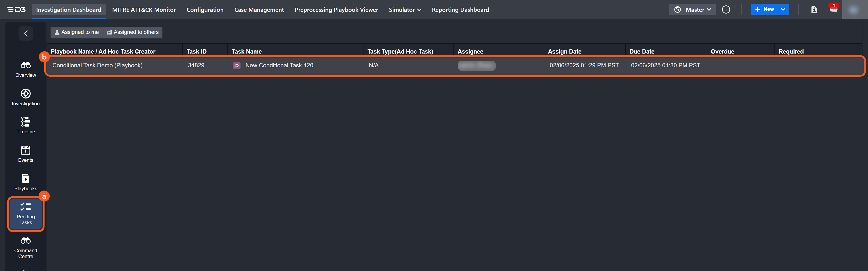The width and height of the screenshot is (868, 271).
Task: Expand the Simulator dropdown menu
Action: click(x=405, y=9)
